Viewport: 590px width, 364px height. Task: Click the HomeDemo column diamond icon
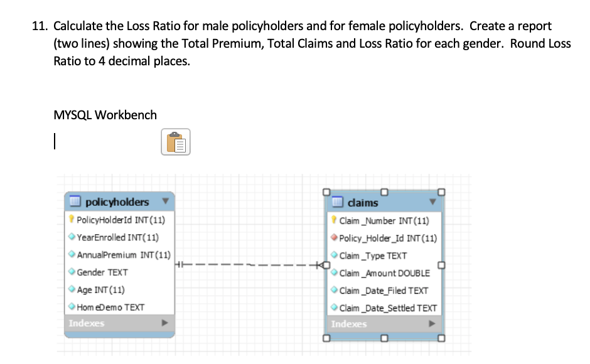(72, 306)
